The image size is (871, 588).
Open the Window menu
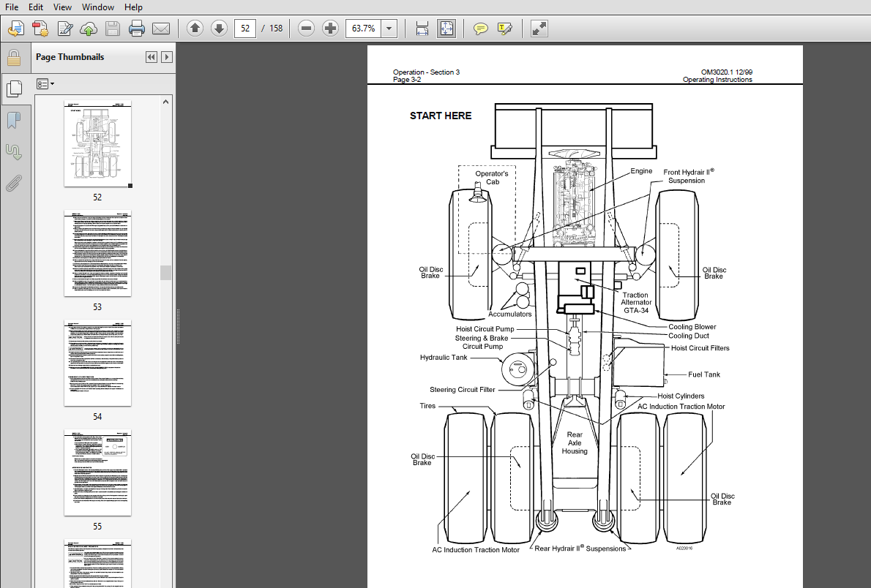pyautogui.click(x=98, y=7)
